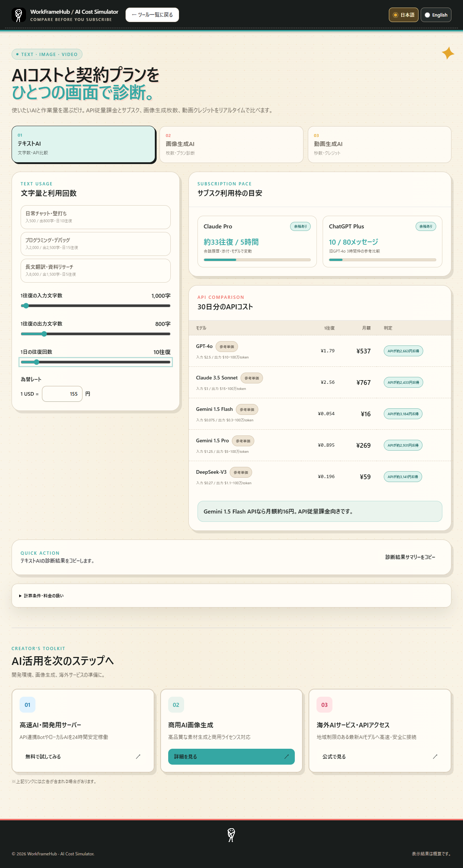Click the ¥16 monthly cost cell
The width and height of the screenshot is (463, 868).
click(x=366, y=414)
